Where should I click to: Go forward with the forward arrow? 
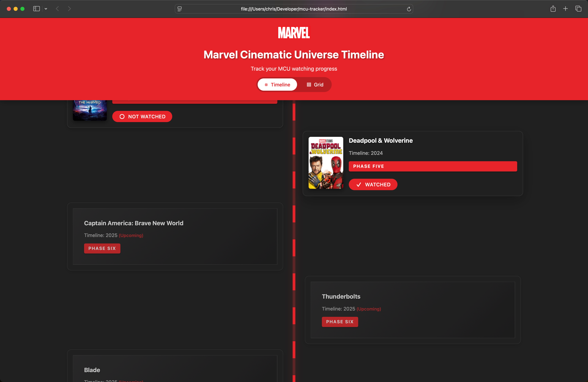(x=69, y=9)
